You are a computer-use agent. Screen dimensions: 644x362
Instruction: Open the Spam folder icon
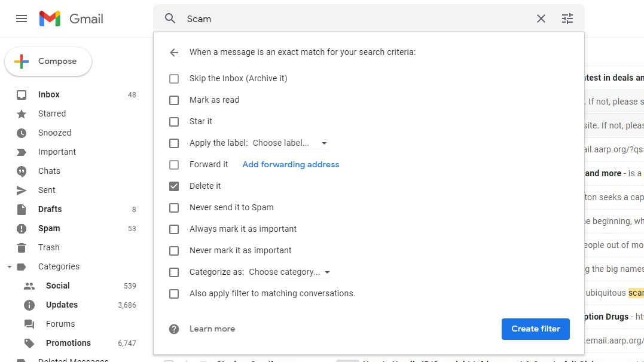[x=22, y=228]
